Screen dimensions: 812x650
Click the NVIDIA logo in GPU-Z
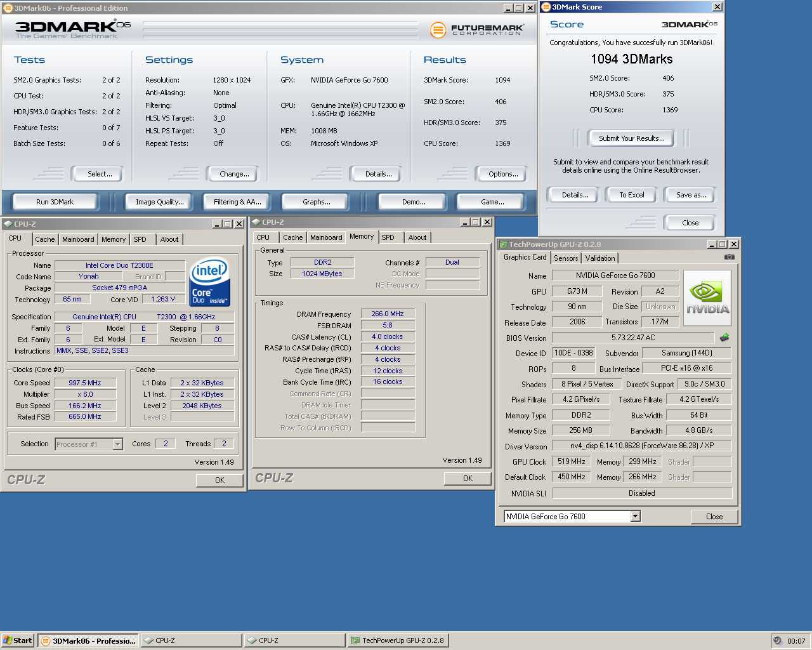707,298
